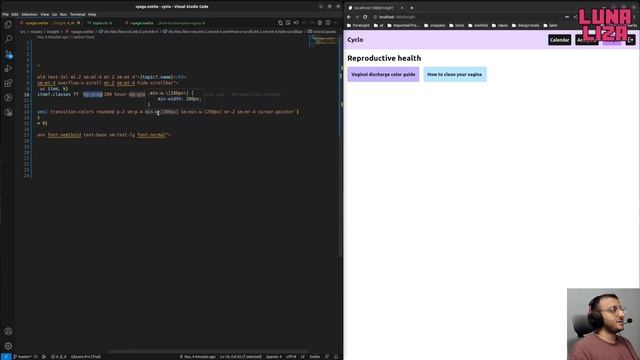This screenshot has height=360, width=640.
Task: Open How to clean your vagina card
Action: pyautogui.click(x=455, y=74)
